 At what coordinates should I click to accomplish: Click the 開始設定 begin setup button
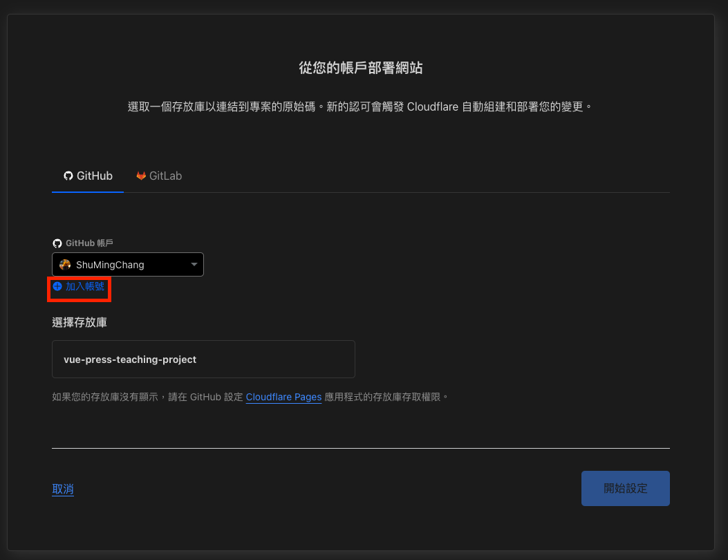pos(626,489)
